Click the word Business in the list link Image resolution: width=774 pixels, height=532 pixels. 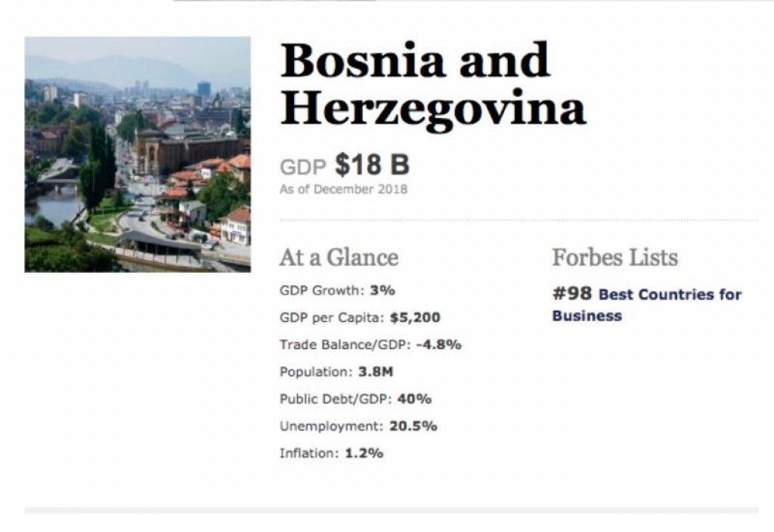(587, 316)
